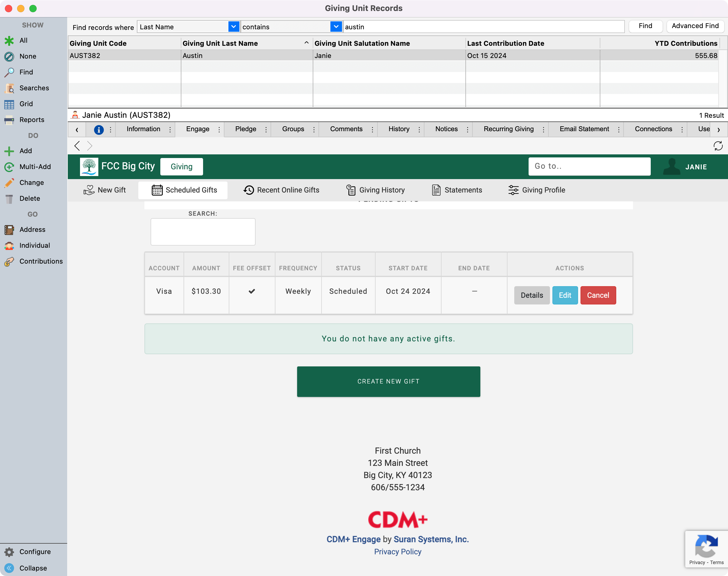Click the Multi-Add sidebar icon
The image size is (728, 576).
pos(9,167)
